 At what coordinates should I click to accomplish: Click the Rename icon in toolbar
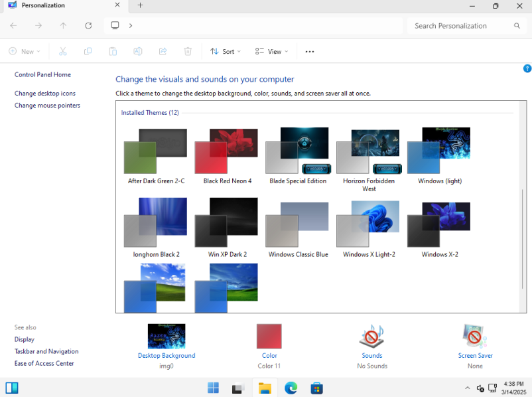138,51
